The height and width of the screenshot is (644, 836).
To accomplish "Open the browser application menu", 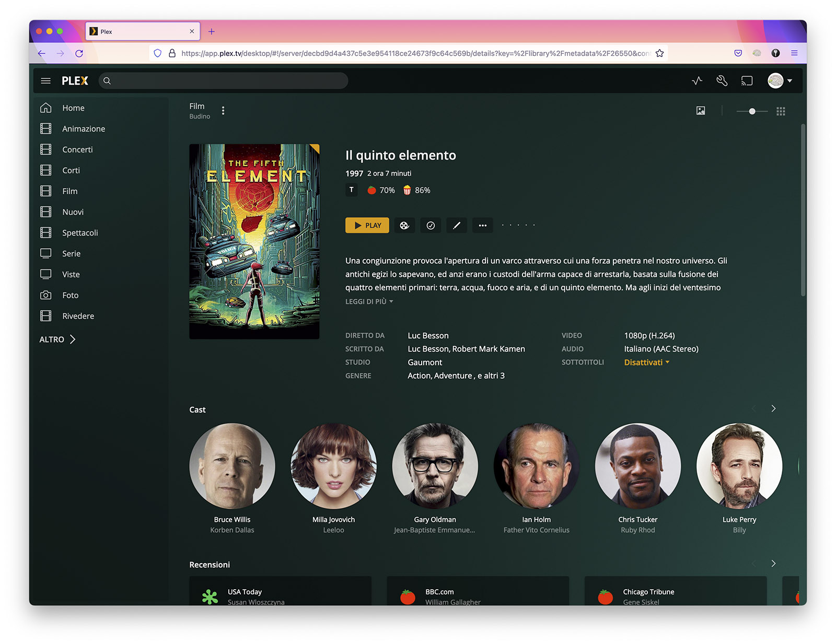I will tap(794, 53).
